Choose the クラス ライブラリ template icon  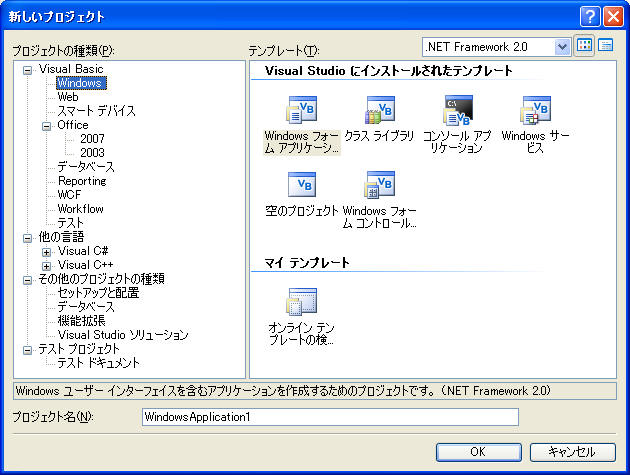click(x=380, y=109)
